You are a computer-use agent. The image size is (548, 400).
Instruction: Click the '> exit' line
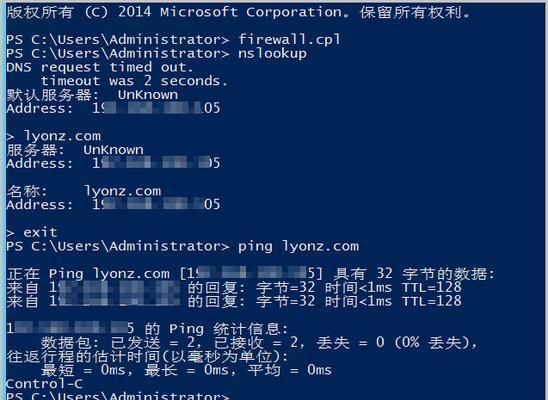32,232
